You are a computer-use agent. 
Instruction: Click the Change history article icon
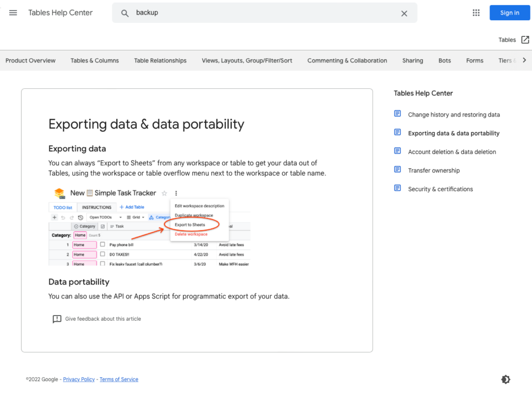tap(397, 114)
